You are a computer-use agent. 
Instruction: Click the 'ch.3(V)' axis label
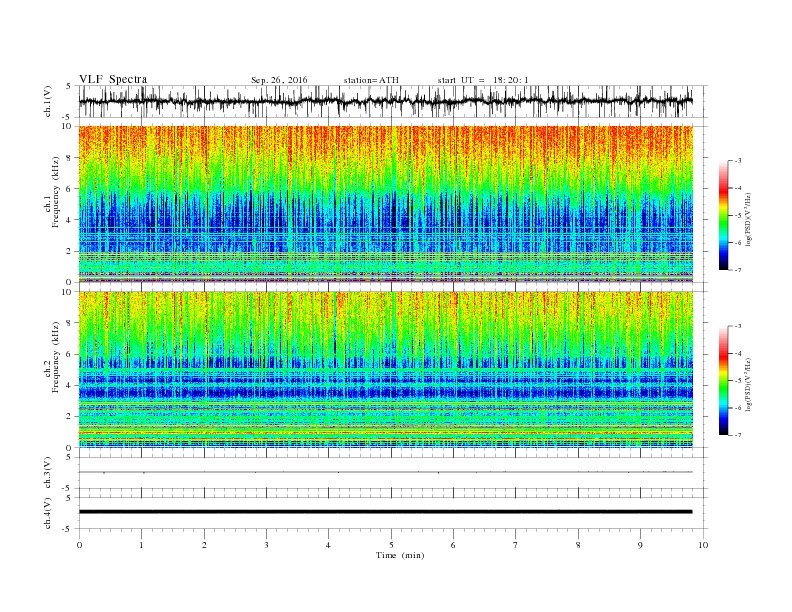tap(47, 473)
